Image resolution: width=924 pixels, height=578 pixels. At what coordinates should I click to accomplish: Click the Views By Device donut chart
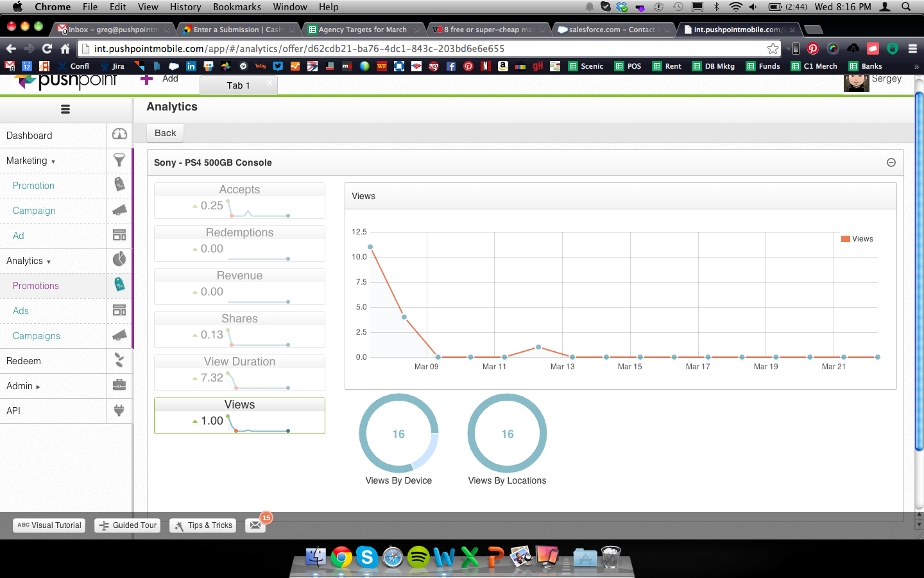tap(398, 433)
